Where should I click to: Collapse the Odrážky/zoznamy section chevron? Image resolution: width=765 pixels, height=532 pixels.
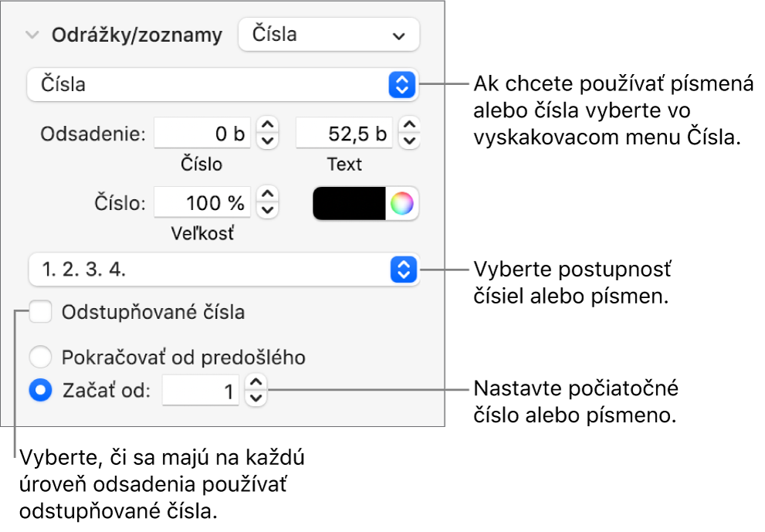click(x=32, y=36)
